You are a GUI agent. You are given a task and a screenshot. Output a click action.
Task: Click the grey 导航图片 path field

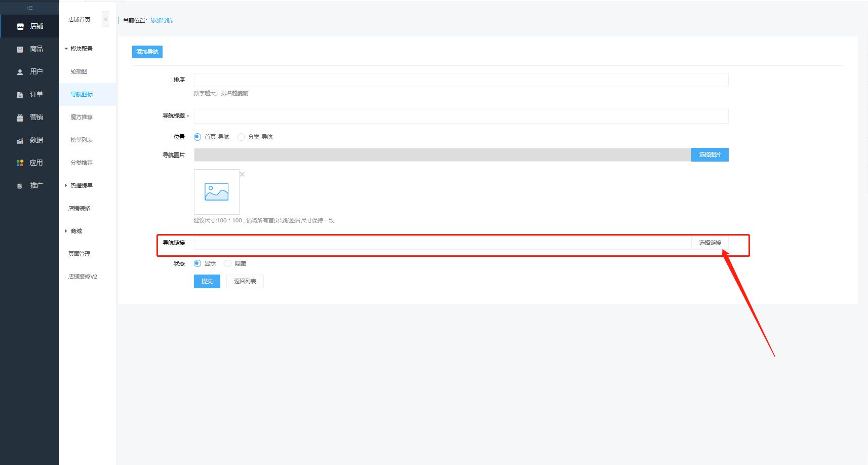[x=443, y=154]
